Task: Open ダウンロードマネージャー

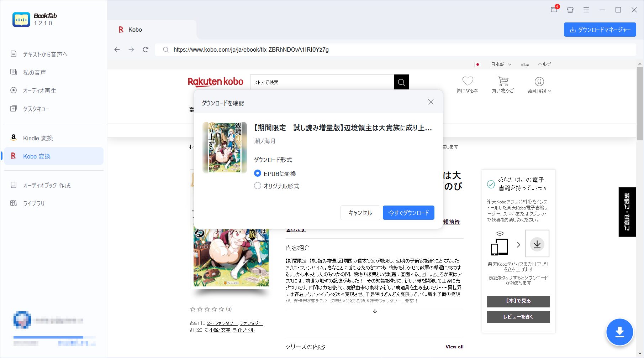Action: (600, 30)
